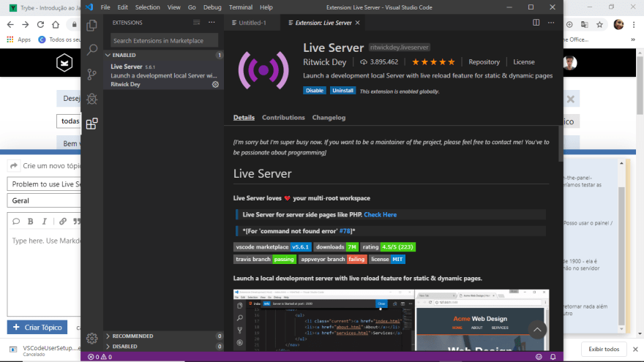The height and width of the screenshot is (362, 644).
Task: Switch to the Contributions tab
Action: click(x=283, y=118)
